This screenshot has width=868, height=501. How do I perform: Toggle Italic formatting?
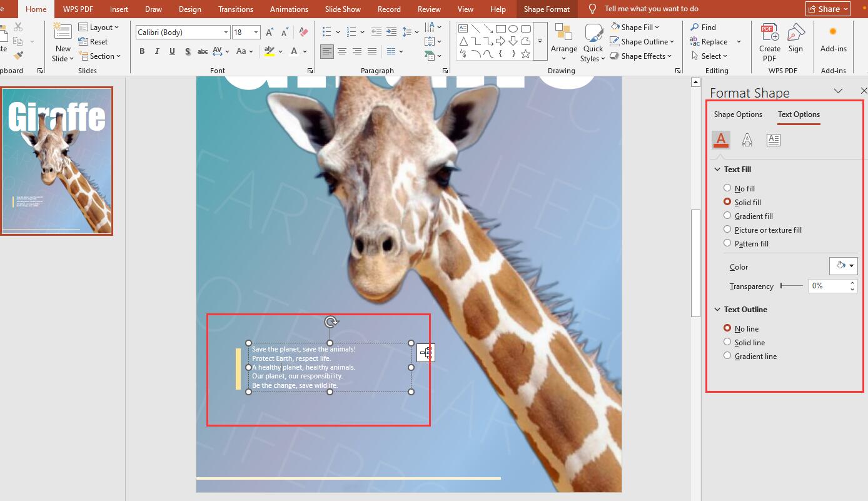coord(157,51)
